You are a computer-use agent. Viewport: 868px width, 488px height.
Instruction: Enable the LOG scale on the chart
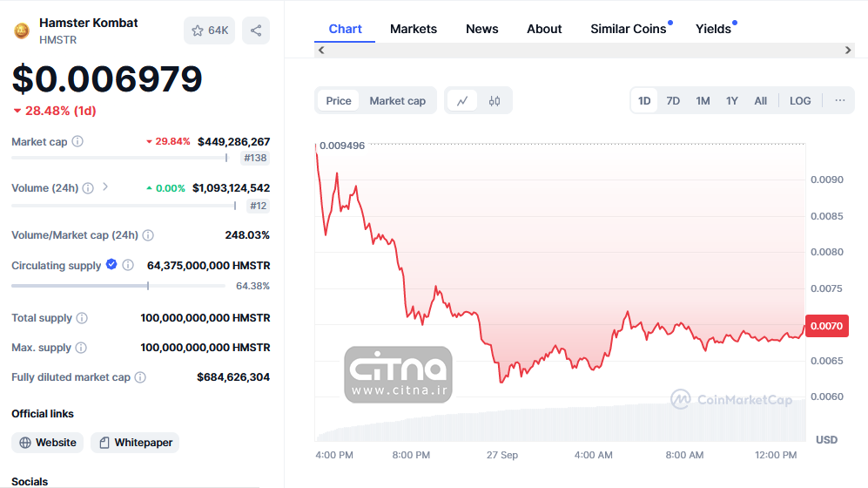[800, 101]
